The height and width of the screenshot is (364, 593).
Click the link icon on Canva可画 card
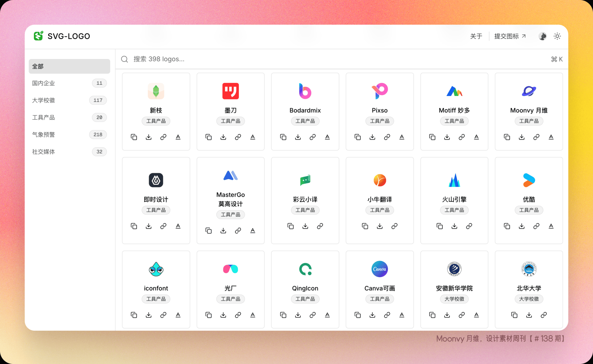(387, 315)
